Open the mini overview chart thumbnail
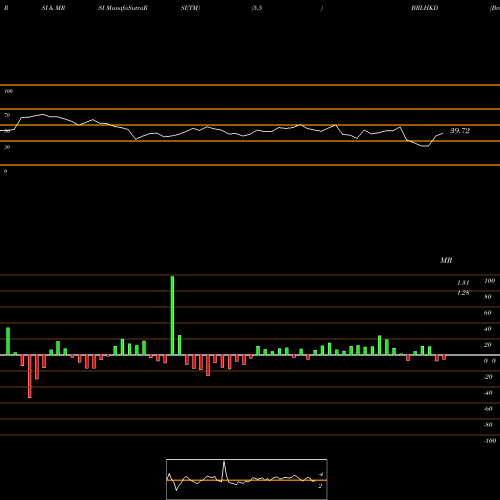Screen dimensions: 500x500 point(247,479)
